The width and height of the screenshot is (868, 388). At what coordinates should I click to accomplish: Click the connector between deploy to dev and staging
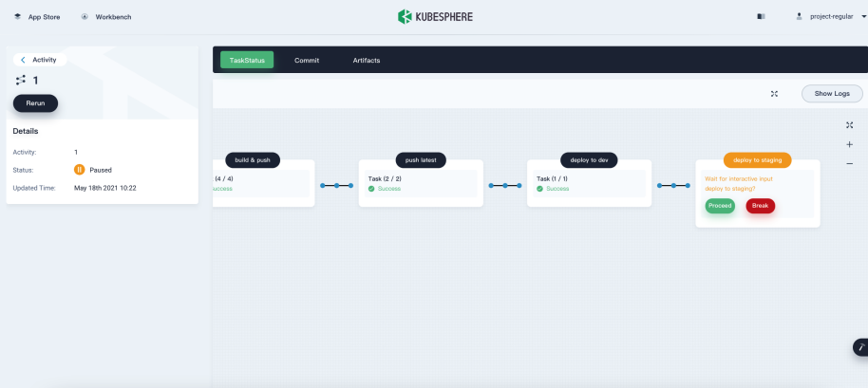pos(673,186)
